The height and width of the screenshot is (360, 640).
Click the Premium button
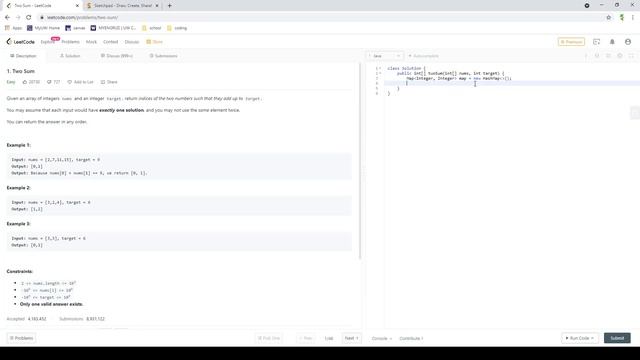571,42
